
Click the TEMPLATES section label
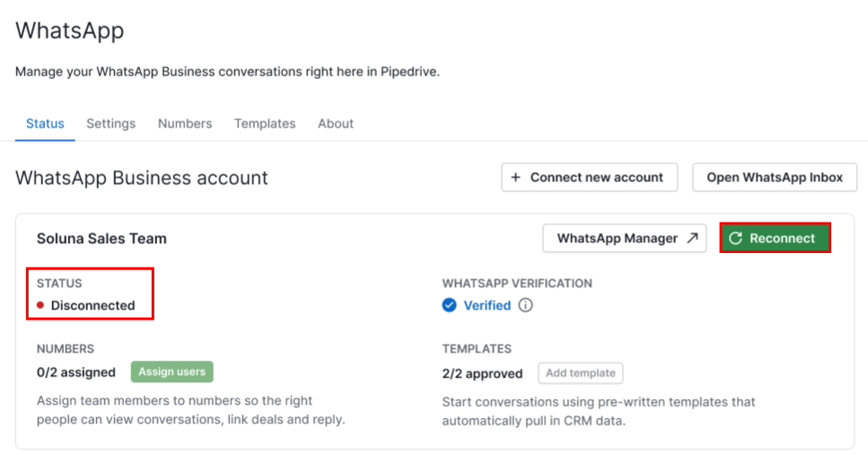click(x=477, y=349)
